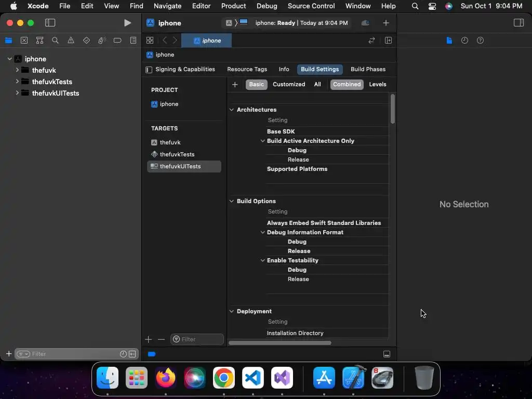This screenshot has width=532, height=399.
Task: Open the report navigator
Action: click(x=133, y=41)
